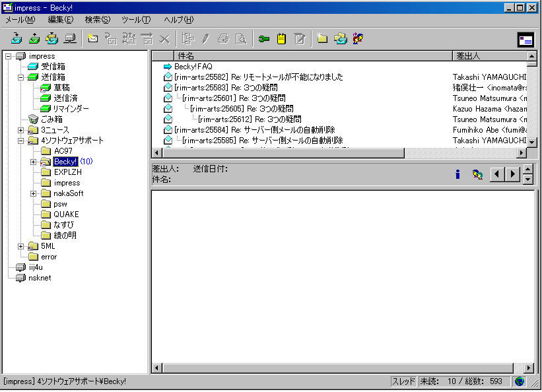Click the green wrench settings icon

(264, 38)
